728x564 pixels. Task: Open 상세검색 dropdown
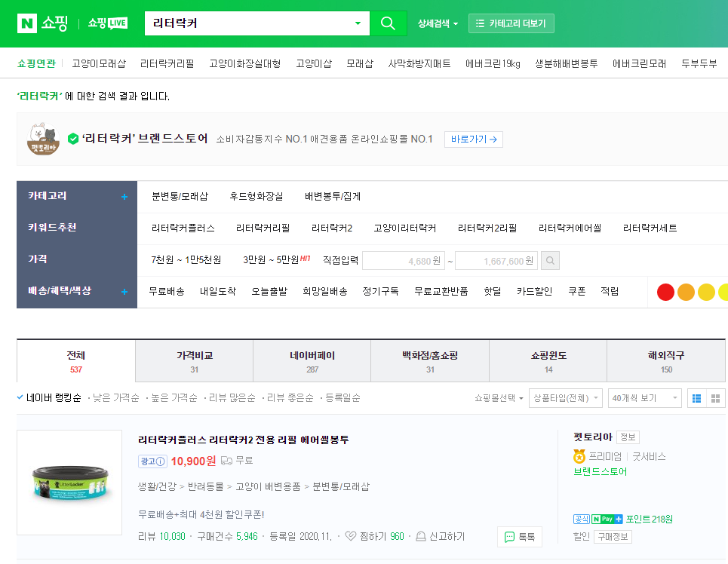coord(438,23)
